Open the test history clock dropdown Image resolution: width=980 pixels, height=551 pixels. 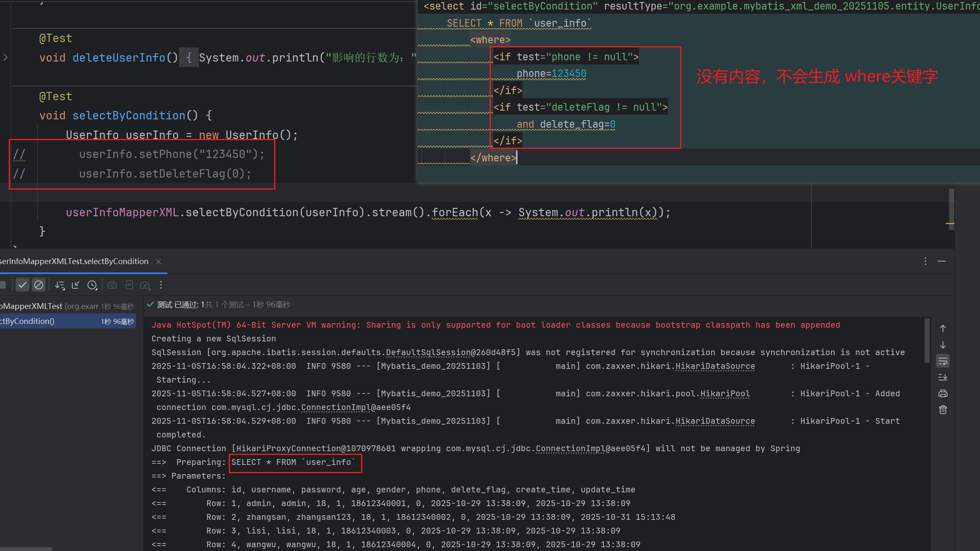click(92, 285)
